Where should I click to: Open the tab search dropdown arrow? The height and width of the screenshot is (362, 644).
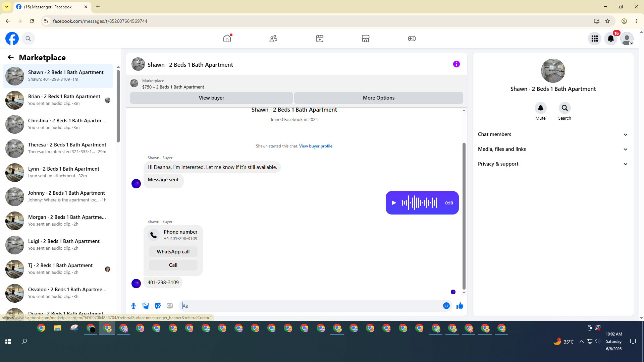click(x=7, y=7)
